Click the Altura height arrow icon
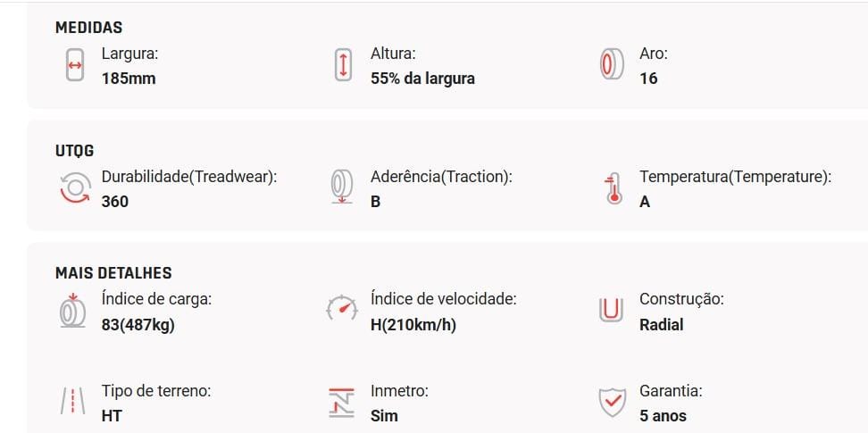 (x=343, y=65)
